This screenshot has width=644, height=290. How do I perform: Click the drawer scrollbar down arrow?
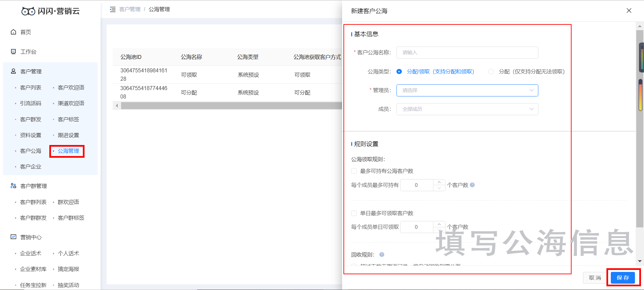click(x=640, y=261)
